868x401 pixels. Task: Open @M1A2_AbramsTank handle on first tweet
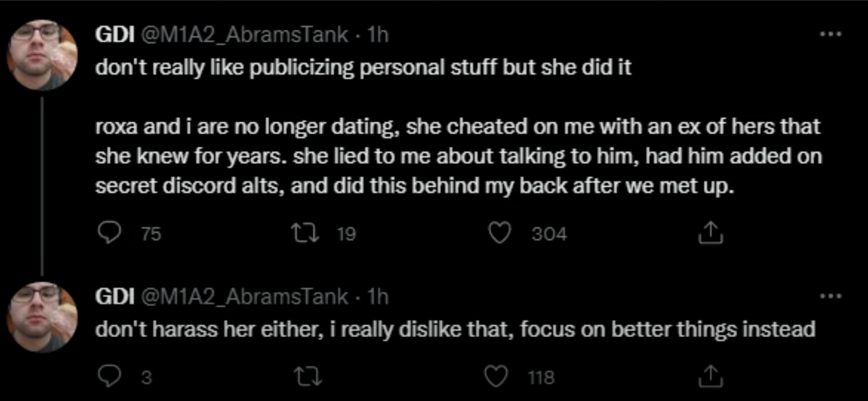(x=244, y=35)
